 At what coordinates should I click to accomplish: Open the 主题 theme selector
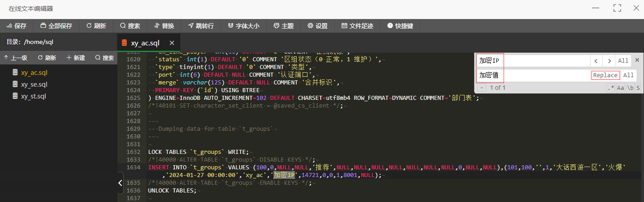pos(284,26)
